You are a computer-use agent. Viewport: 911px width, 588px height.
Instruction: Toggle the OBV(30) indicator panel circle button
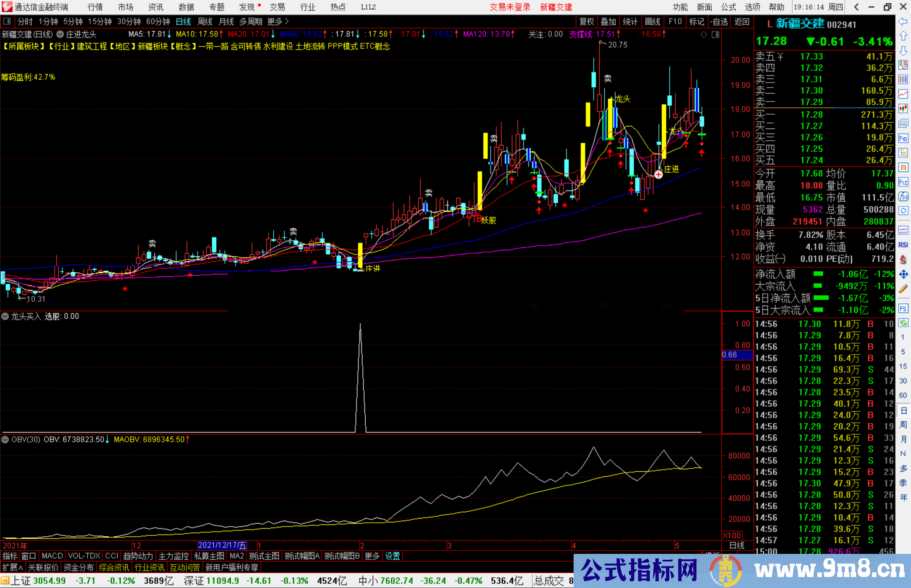[x=5, y=439]
